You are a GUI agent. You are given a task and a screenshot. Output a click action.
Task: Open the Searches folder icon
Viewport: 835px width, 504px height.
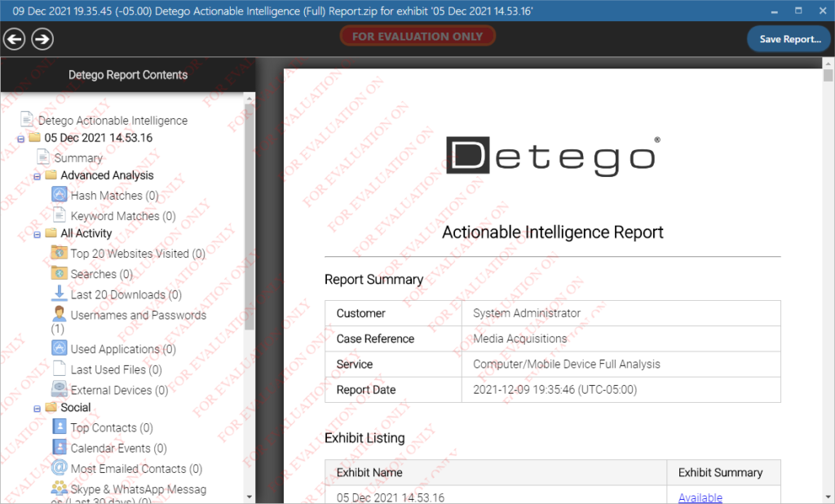click(59, 272)
